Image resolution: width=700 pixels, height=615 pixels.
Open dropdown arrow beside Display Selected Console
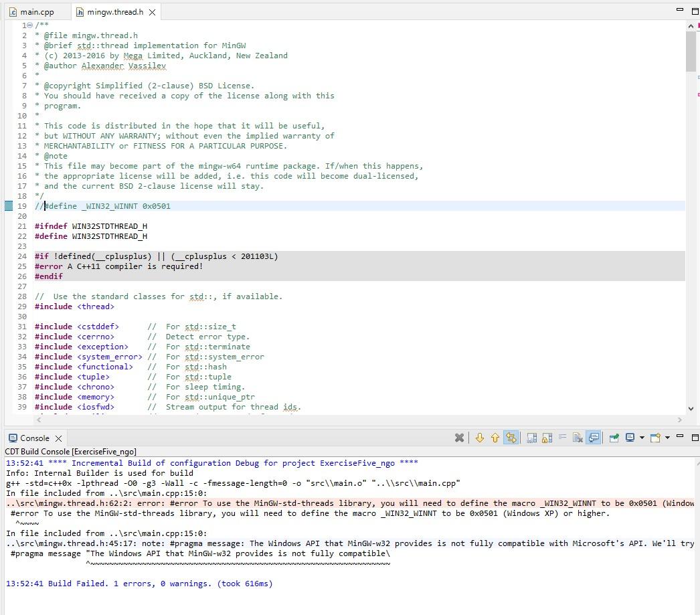(642, 438)
